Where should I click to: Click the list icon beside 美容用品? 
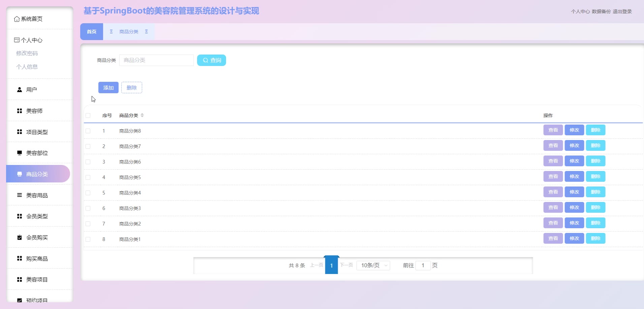[20, 195]
